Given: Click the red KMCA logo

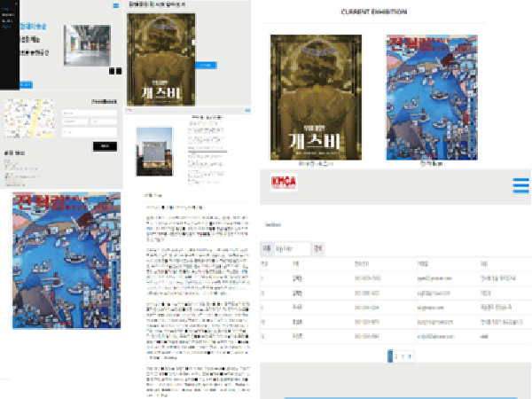Looking at the screenshot, I should (284, 183).
